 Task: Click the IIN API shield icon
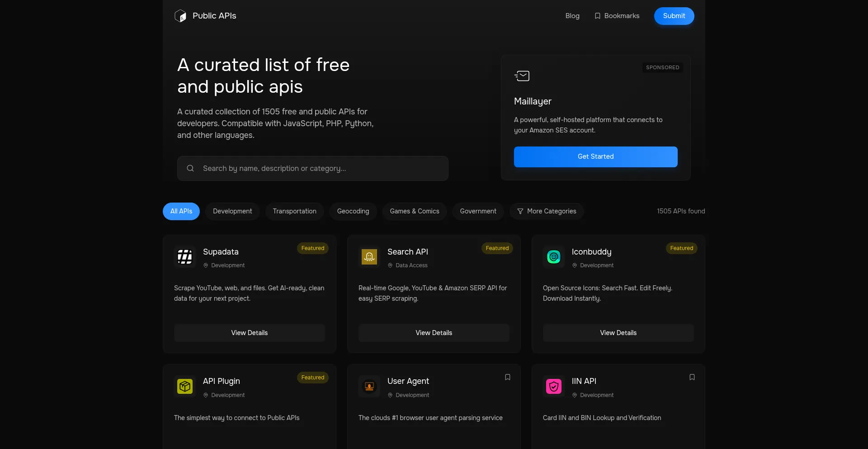[554, 387]
